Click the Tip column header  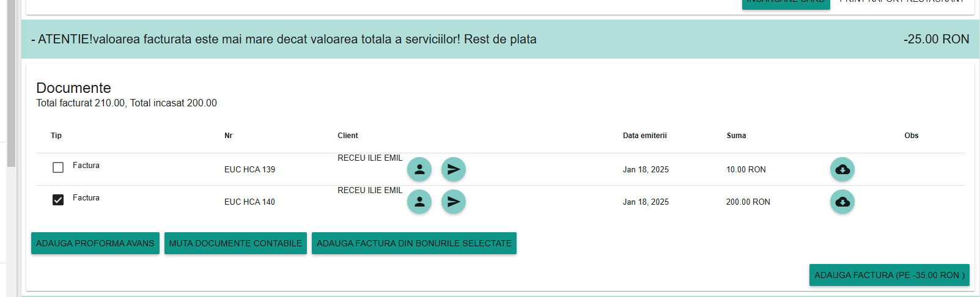56,136
